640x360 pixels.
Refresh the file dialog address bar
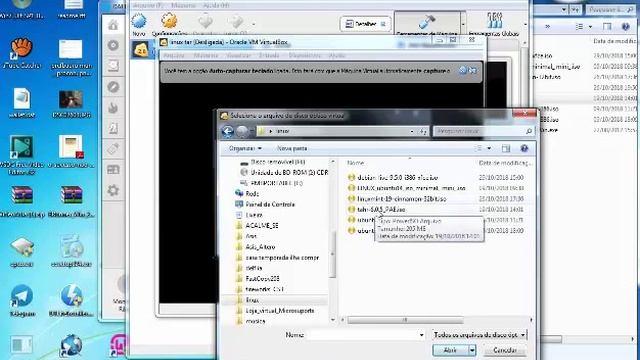tap(423, 131)
